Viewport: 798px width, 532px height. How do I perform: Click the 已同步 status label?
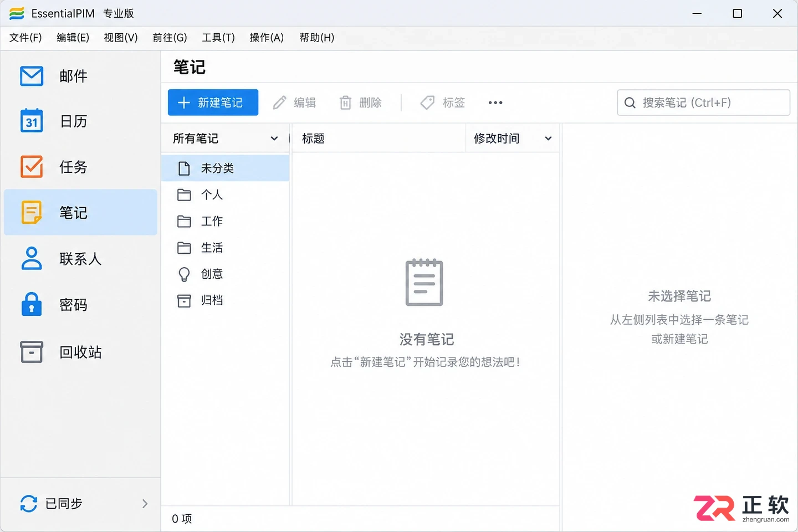(x=64, y=503)
